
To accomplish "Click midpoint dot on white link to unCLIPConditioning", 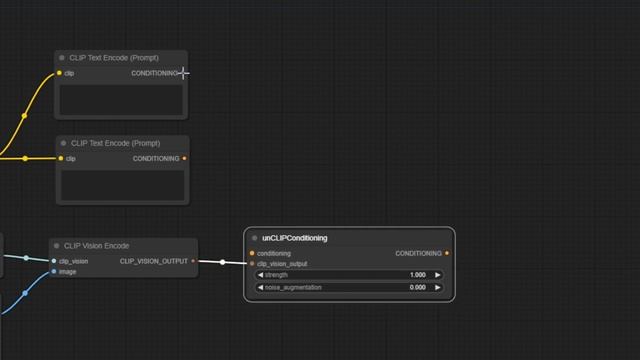I will (x=222, y=262).
